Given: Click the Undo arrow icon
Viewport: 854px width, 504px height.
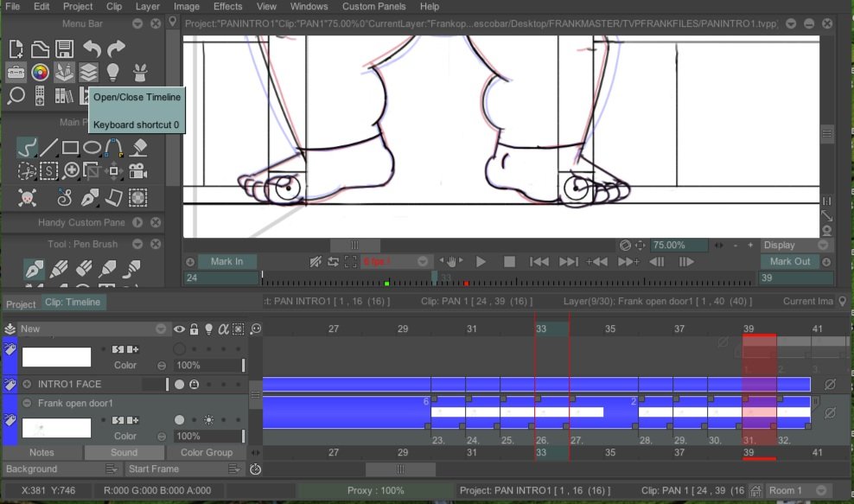Looking at the screenshot, I should coord(92,49).
